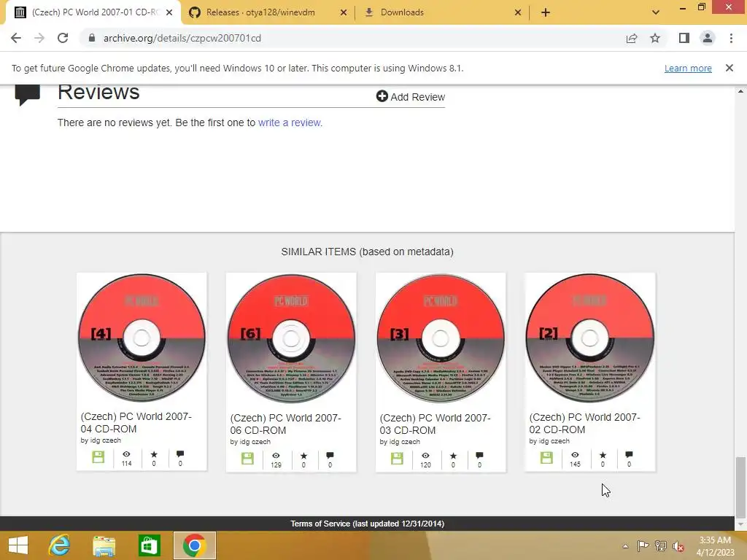
Task: Click Chrome icon in taskbar
Action: [194, 545]
